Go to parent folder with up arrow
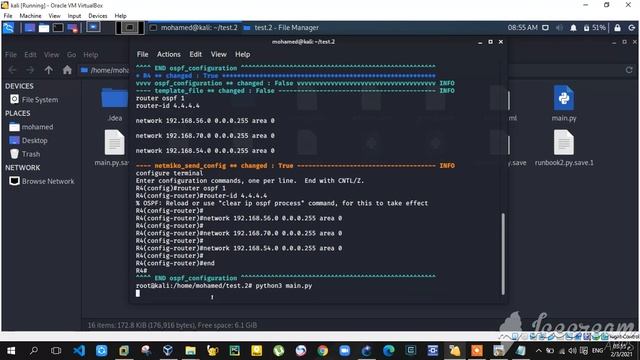The width and height of the screenshot is (640, 360). click(x=49, y=70)
